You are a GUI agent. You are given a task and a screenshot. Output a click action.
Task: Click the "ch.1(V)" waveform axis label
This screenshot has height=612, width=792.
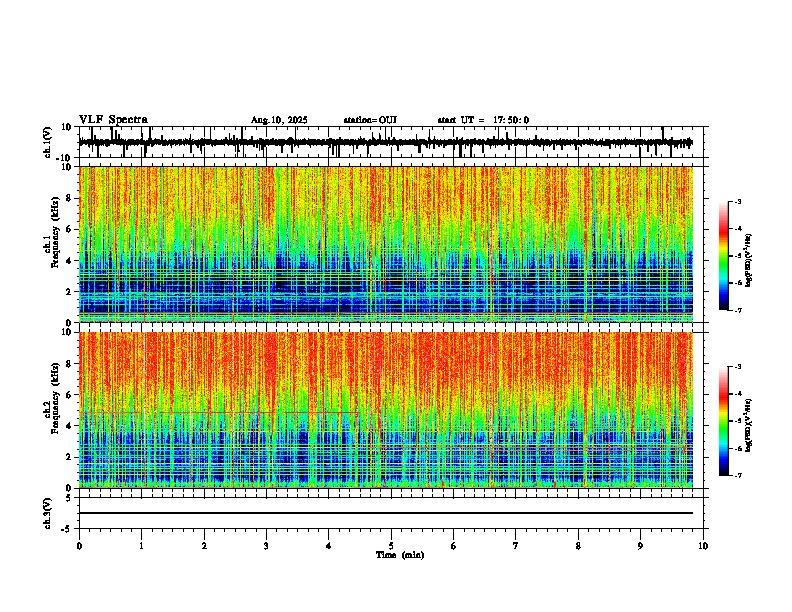(x=48, y=142)
